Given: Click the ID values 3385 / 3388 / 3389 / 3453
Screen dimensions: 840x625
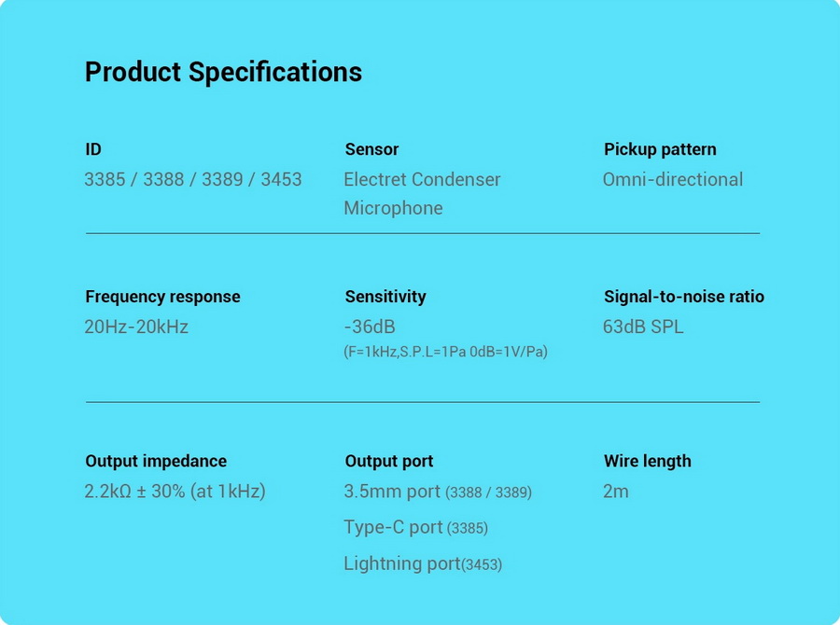Looking at the screenshot, I should point(193,179).
